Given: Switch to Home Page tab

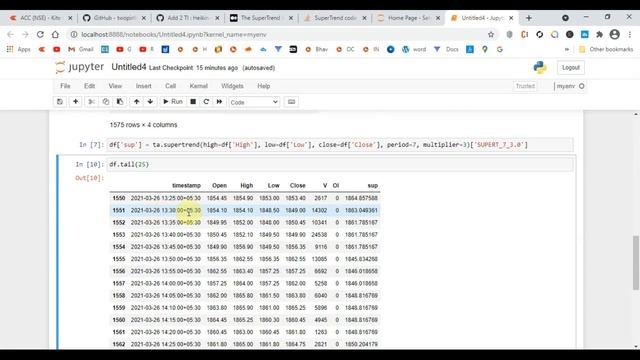Looking at the screenshot, I should pyautogui.click(x=408, y=18).
